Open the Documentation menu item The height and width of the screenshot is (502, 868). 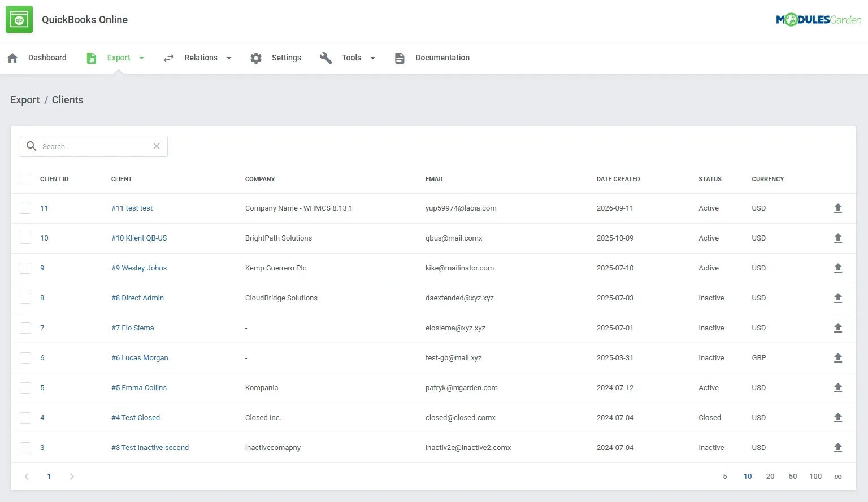442,58
